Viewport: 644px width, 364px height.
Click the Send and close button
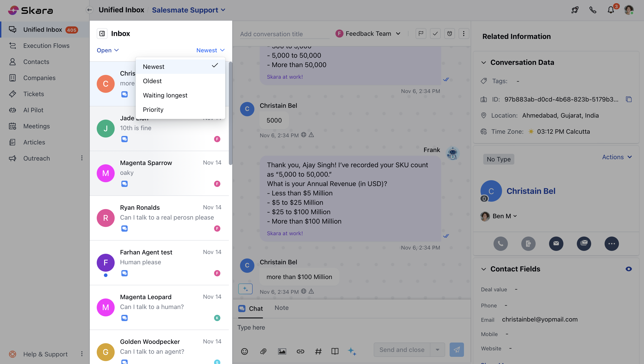point(402,350)
